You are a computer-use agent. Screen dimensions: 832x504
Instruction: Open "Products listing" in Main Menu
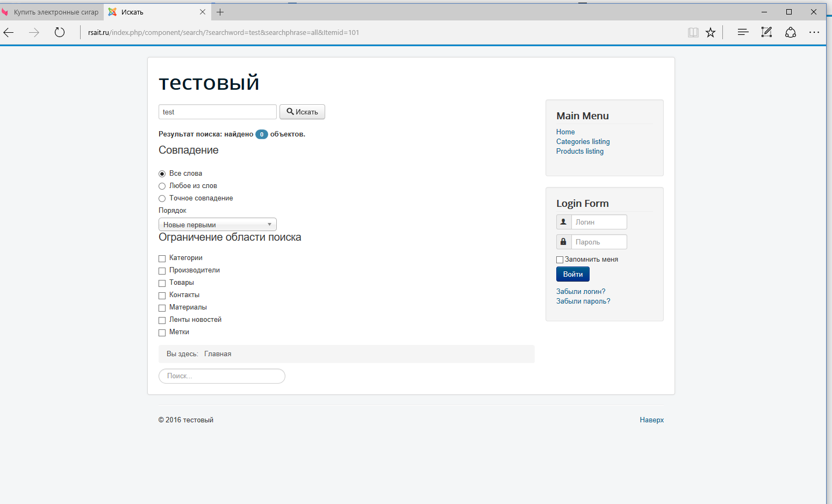coord(579,152)
